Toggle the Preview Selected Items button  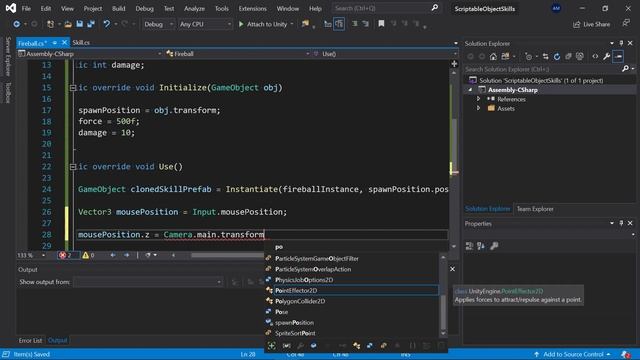tap(618, 56)
